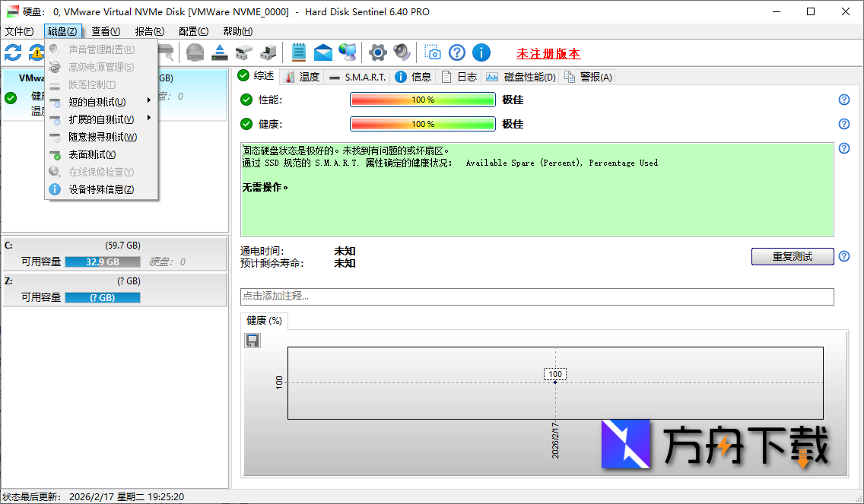Save the health chart with the floppy icon
Image resolution: width=864 pixels, height=504 pixels.
tap(252, 340)
